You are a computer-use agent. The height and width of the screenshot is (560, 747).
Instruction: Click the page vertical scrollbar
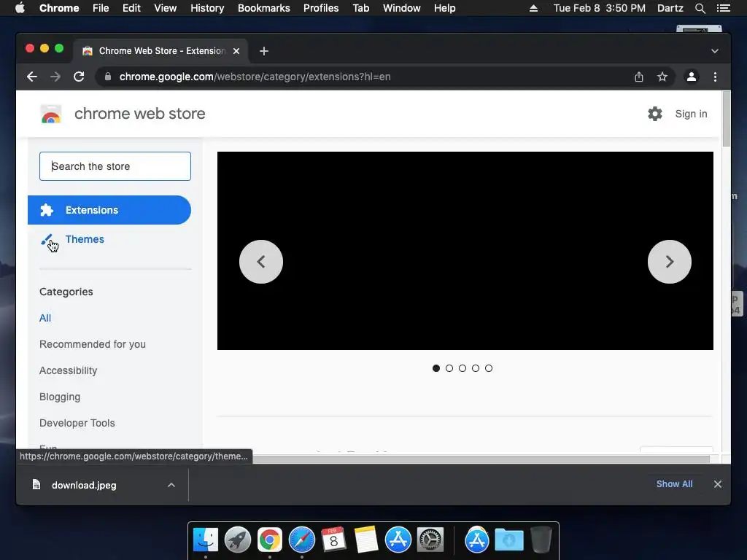[x=726, y=119]
